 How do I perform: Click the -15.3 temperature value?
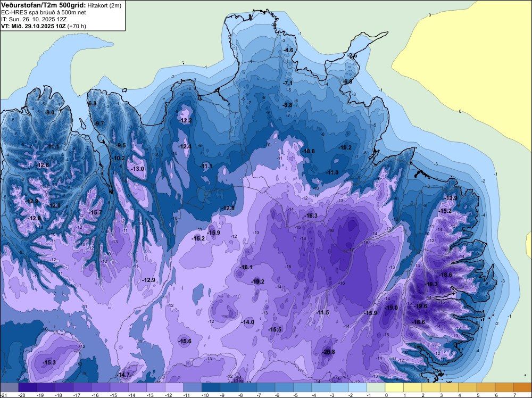(x=49, y=363)
